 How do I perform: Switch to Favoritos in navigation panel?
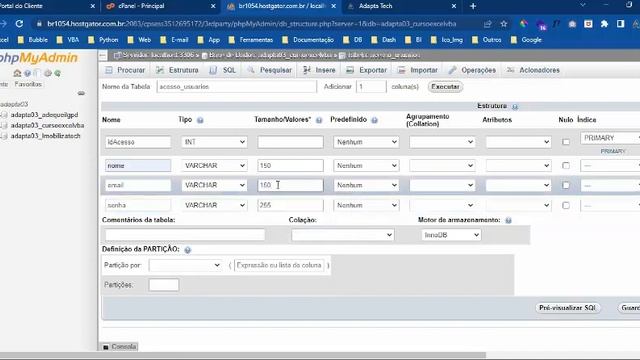pos(28,84)
